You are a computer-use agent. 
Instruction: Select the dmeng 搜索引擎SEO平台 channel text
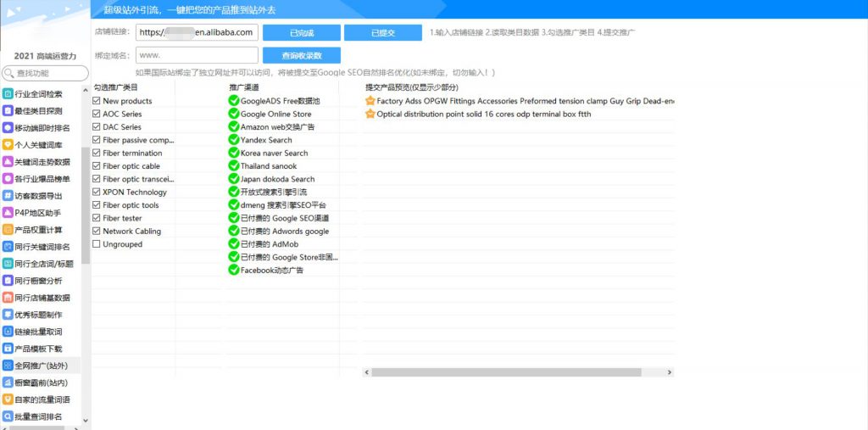click(283, 205)
